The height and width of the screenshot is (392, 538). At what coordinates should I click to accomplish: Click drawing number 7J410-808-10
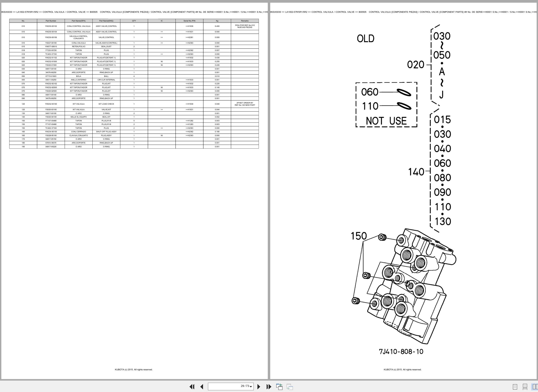[401, 351]
